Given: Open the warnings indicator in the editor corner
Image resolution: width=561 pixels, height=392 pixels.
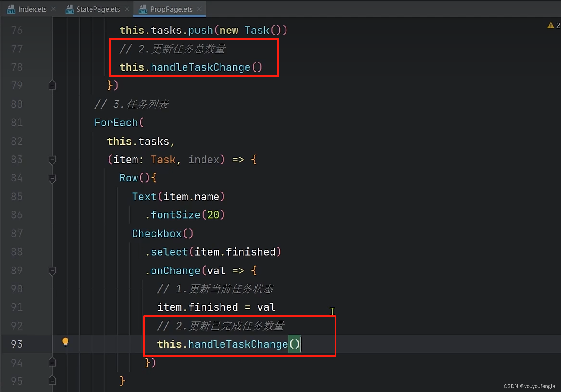Looking at the screenshot, I should pos(553,26).
